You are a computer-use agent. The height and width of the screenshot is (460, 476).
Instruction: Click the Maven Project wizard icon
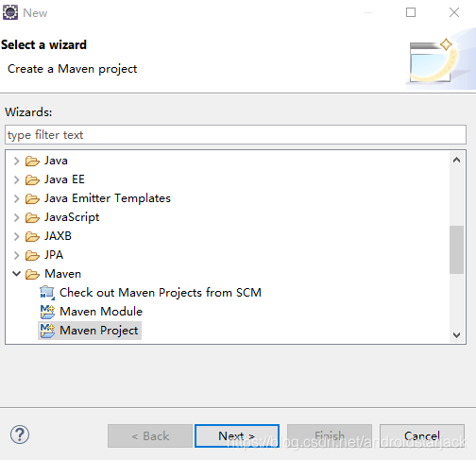click(x=47, y=331)
